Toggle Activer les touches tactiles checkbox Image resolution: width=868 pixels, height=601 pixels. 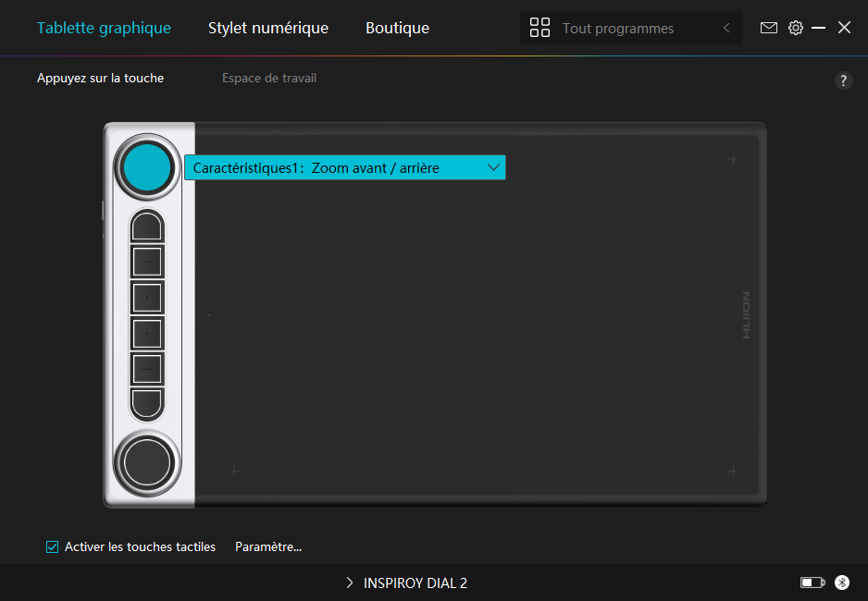(52, 546)
